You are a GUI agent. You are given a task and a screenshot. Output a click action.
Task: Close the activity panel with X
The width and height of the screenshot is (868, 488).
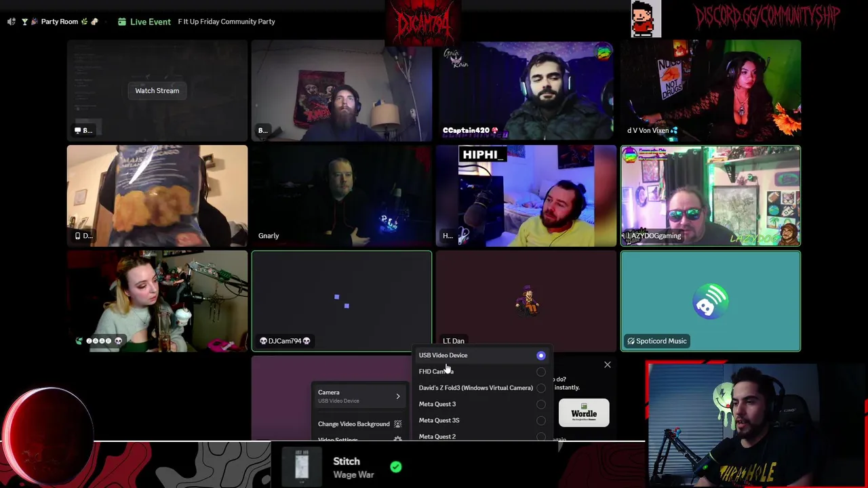point(608,365)
